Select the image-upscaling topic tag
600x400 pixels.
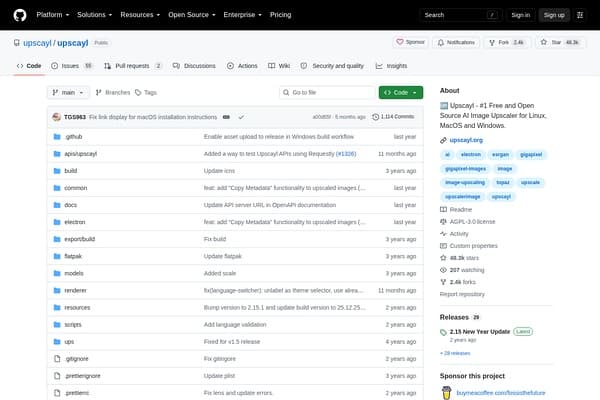click(465, 183)
